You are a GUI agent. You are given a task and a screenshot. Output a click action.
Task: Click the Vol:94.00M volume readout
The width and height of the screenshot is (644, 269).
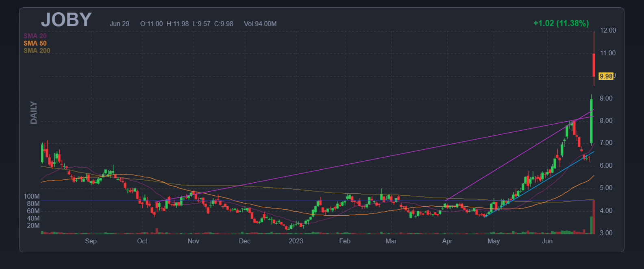[260, 24]
